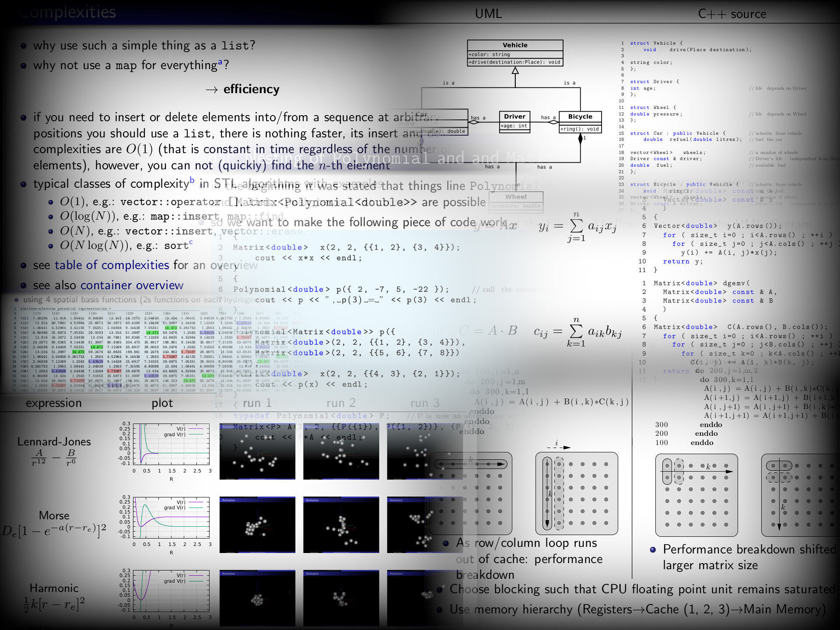This screenshot has height=630, width=840.
Task: Select code line "Polynomial<double> p({ 2, -7, 5, -22 });"
Action: (341, 290)
